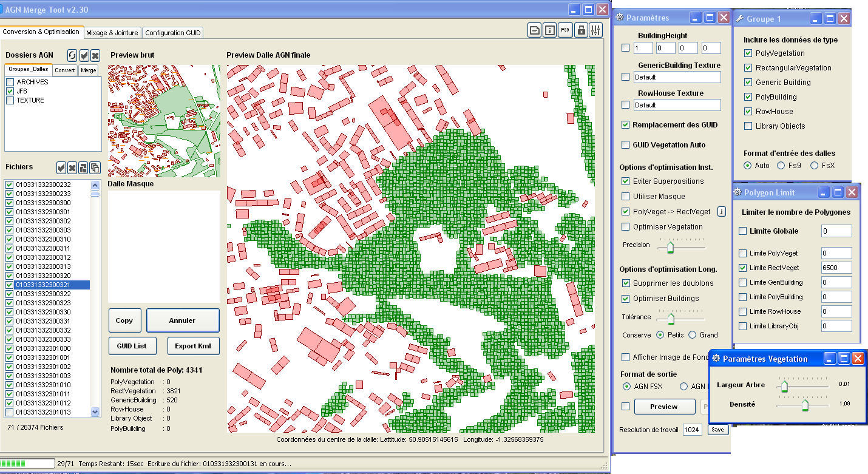Click the Export Kml button
Viewport: 868px width, 474px height.
[193, 346]
